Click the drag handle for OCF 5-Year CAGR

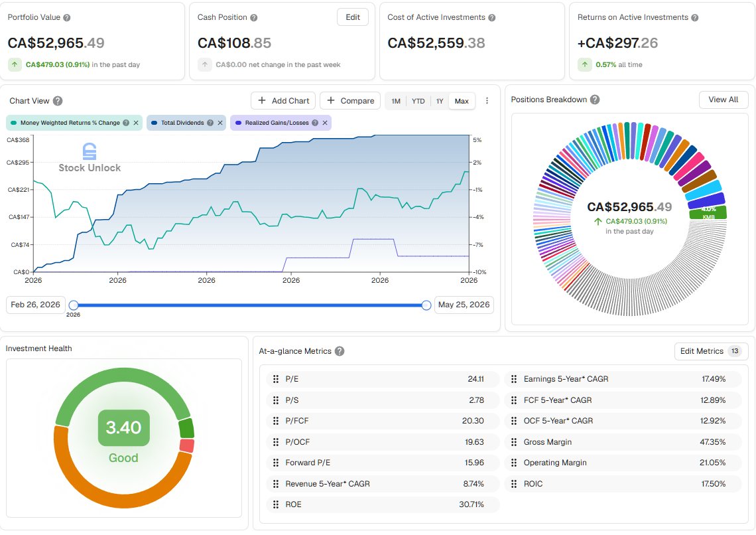(x=514, y=421)
